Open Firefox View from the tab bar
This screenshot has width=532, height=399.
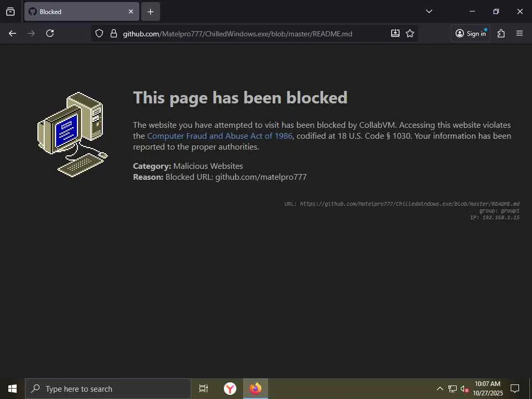(10, 11)
